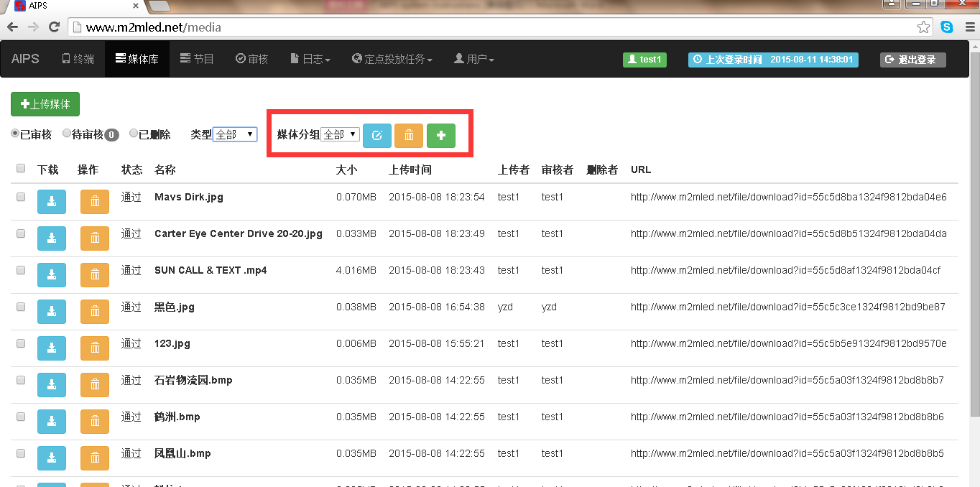Screen dimensions: 980x487
Task: Open the 媒体分组 group dropdown
Action: click(x=340, y=134)
